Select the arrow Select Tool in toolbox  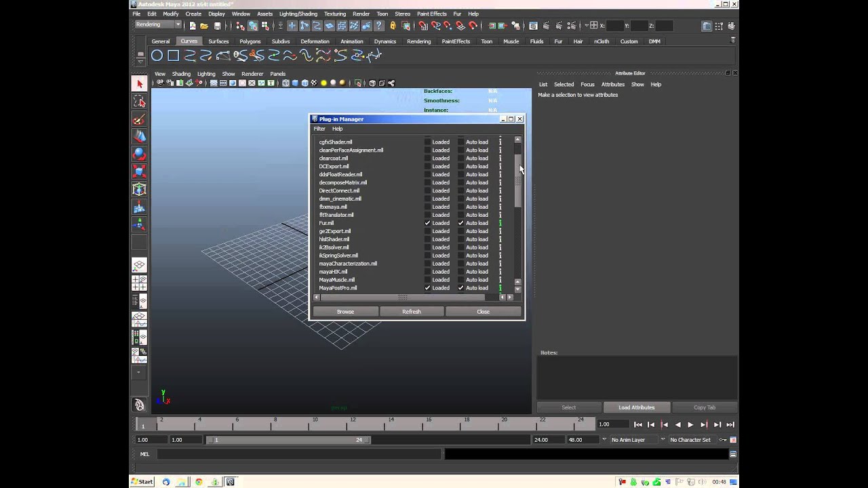(139, 83)
